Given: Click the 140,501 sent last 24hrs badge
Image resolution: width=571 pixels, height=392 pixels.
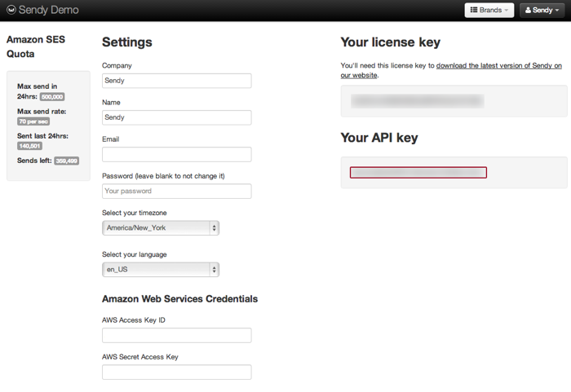Looking at the screenshot, I should (x=29, y=146).
